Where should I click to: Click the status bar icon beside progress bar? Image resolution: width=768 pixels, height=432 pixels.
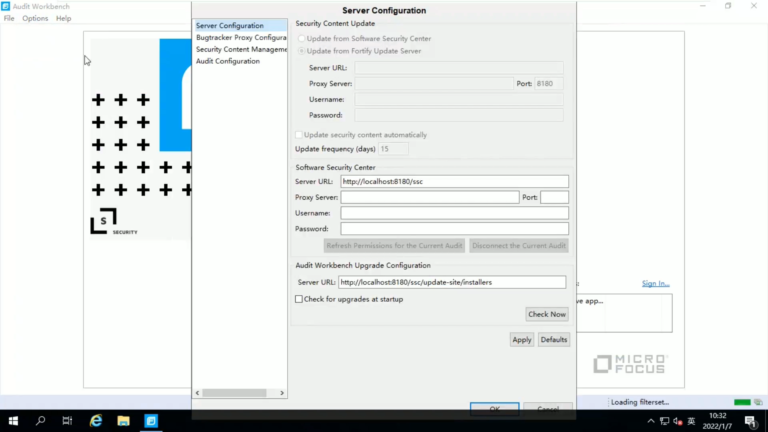758,402
